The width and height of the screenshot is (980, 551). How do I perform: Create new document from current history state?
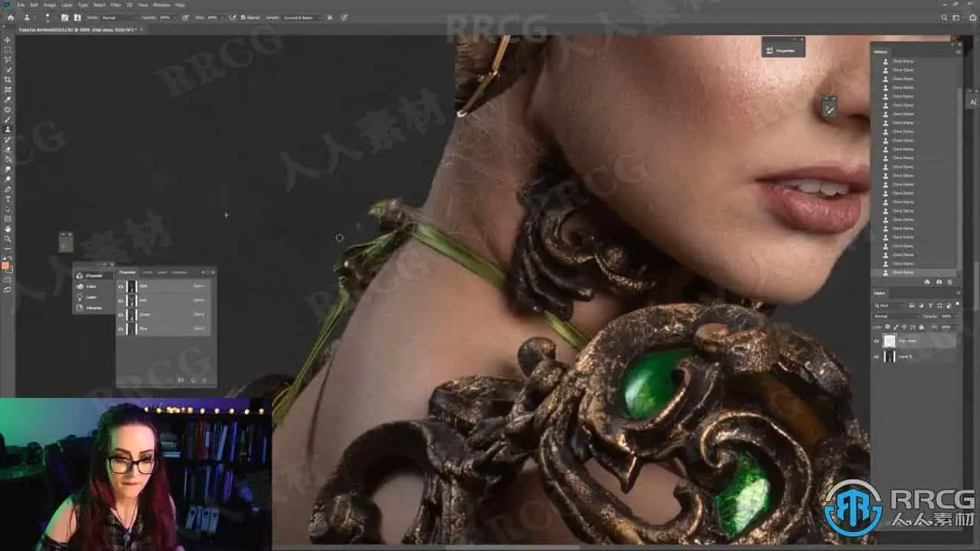[x=927, y=282]
